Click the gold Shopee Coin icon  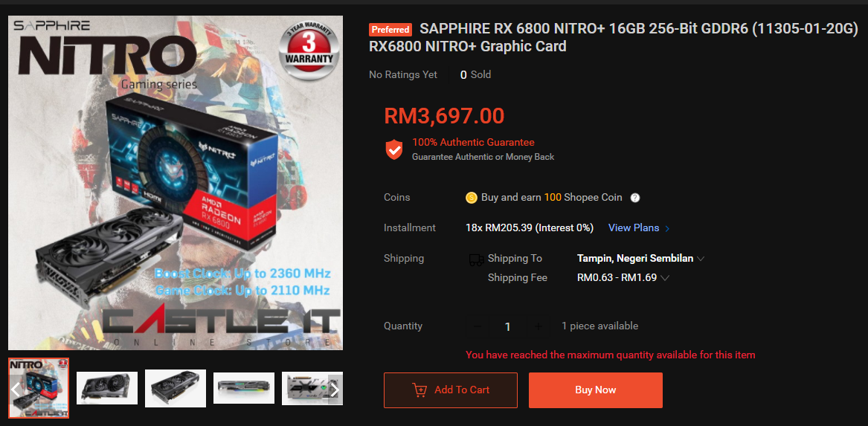click(x=472, y=198)
